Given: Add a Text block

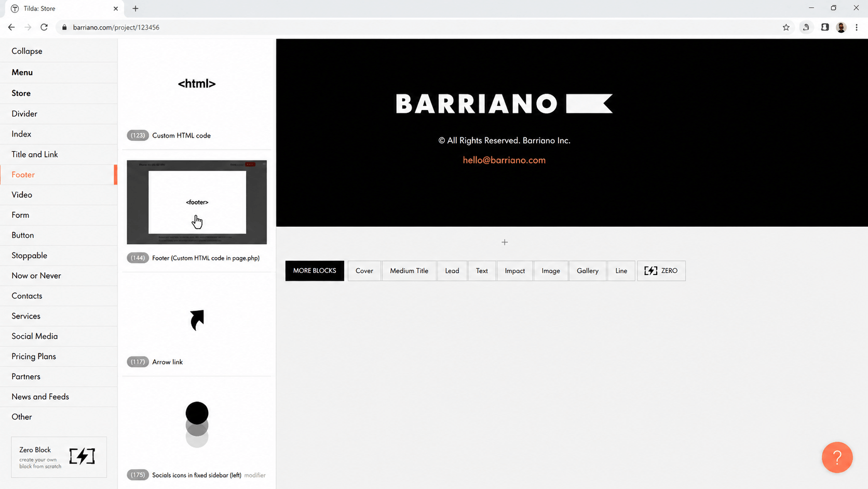Looking at the screenshot, I should (482, 271).
